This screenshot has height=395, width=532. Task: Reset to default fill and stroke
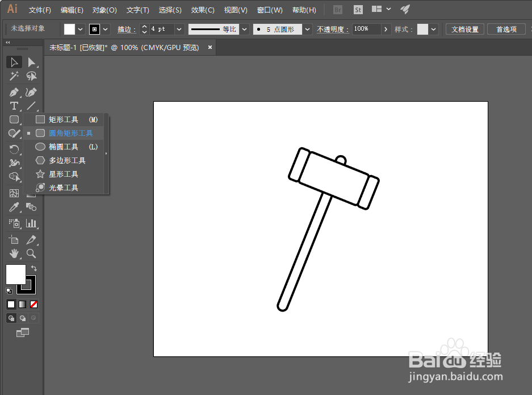[x=9, y=291]
